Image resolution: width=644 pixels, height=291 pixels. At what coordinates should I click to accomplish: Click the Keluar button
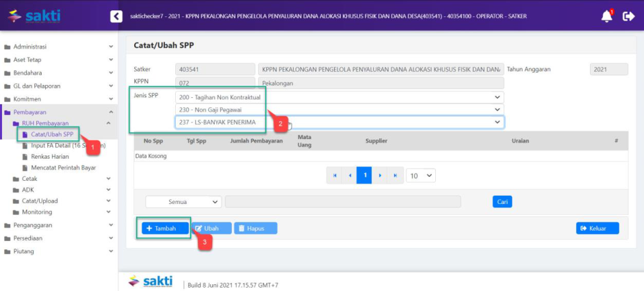pos(597,228)
